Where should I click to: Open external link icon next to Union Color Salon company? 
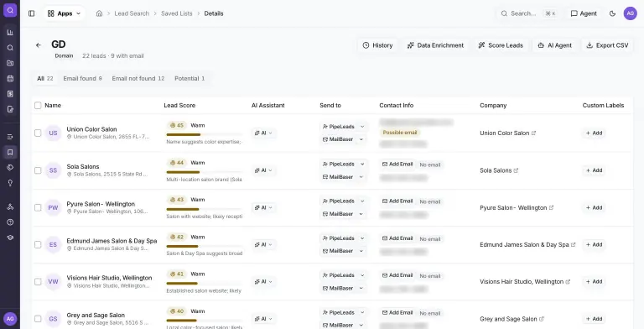(x=533, y=133)
